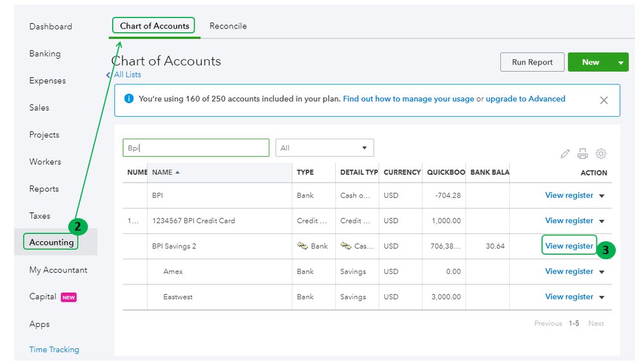Click the account name search field
The height and width of the screenshot is (363, 644).
196,148
